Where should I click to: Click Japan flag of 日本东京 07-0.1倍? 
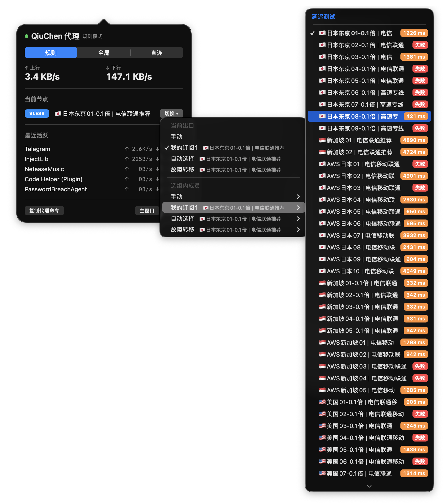tap(322, 104)
